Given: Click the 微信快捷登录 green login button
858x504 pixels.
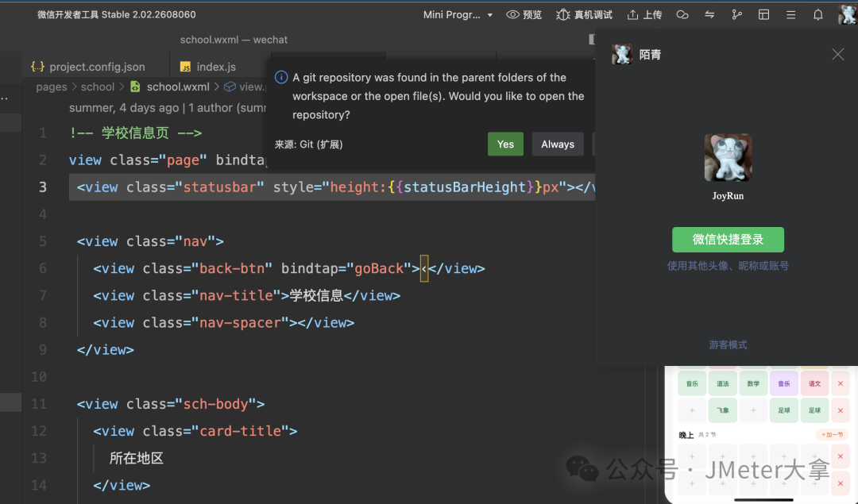Looking at the screenshot, I should point(728,240).
